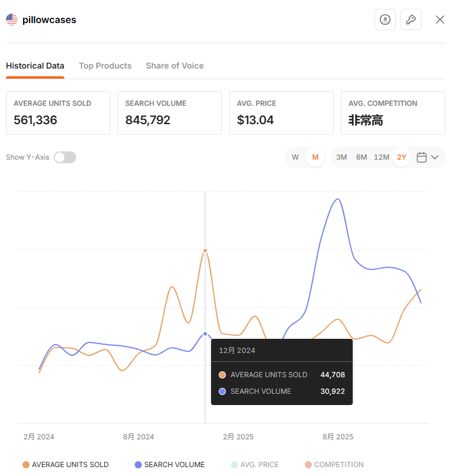This screenshot has width=456, height=476.
Task: Switch to the Top Products tab
Action: pyautogui.click(x=105, y=66)
